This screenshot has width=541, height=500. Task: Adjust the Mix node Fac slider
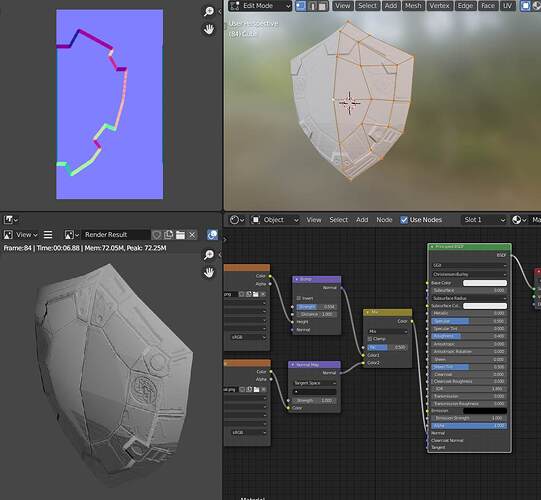tap(387, 347)
